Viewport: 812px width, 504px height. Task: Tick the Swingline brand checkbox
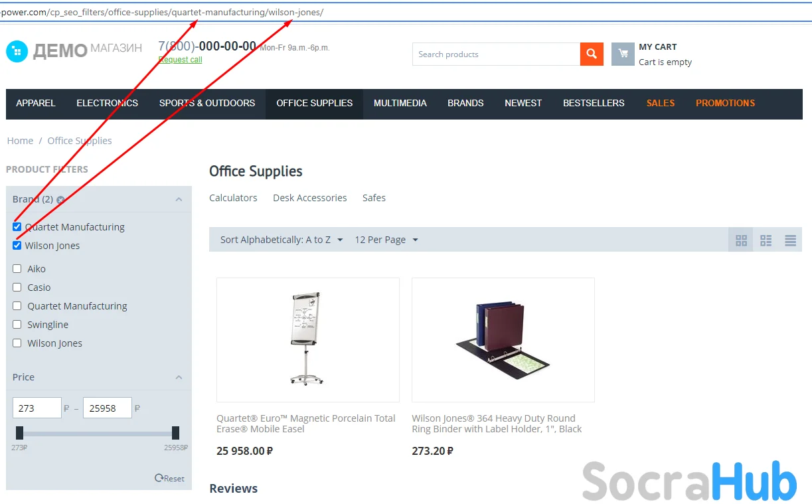coord(17,325)
